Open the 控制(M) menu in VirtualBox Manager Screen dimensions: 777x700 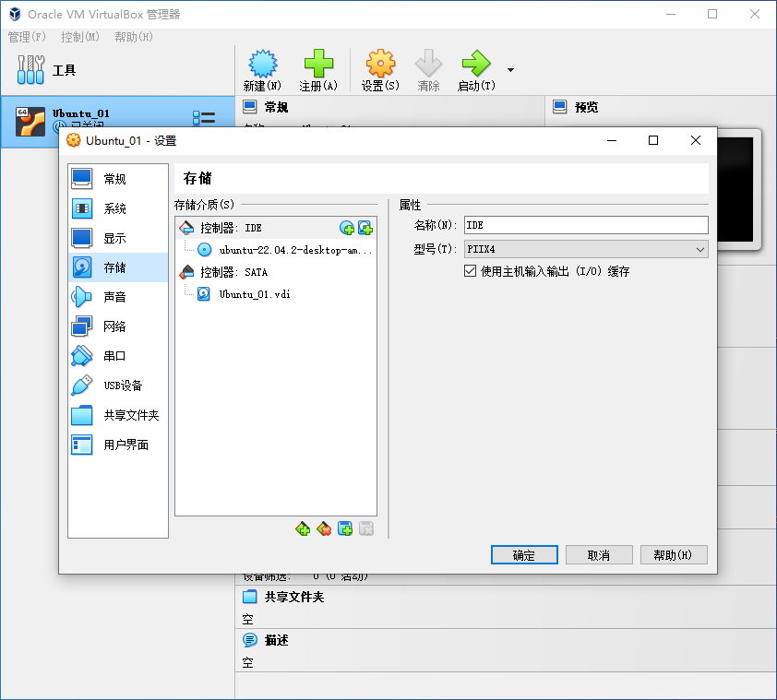pos(79,37)
